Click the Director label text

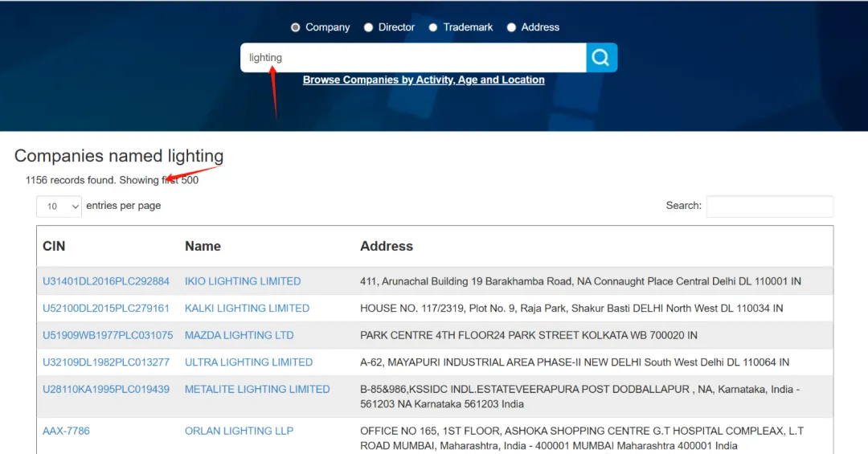click(x=396, y=27)
